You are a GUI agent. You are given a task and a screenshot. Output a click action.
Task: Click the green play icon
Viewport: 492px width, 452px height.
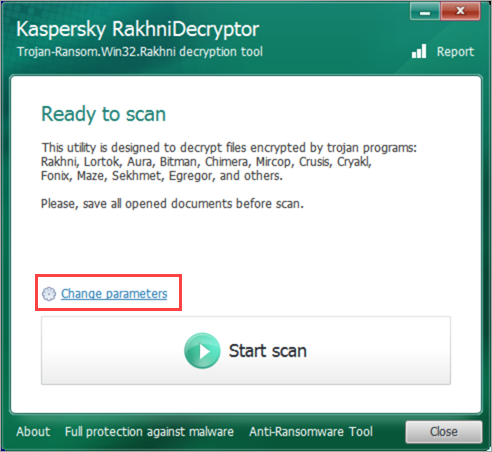(202, 351)
